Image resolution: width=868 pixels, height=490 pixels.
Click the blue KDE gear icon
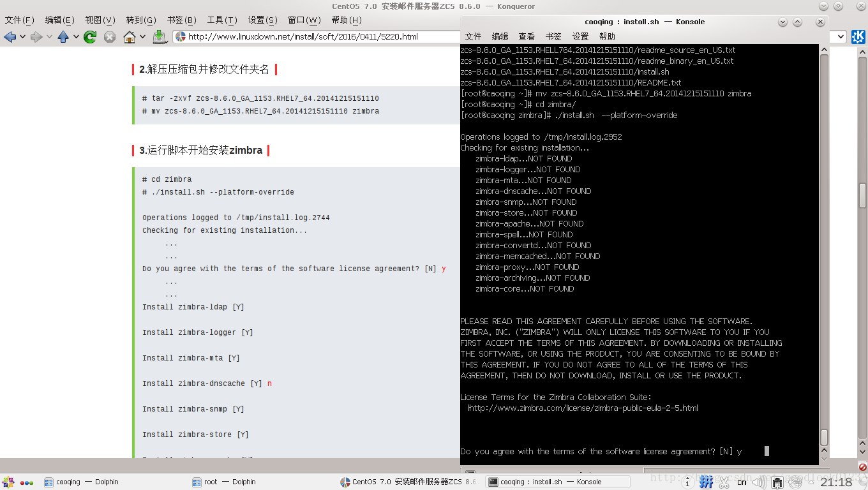tap(858, 36)
